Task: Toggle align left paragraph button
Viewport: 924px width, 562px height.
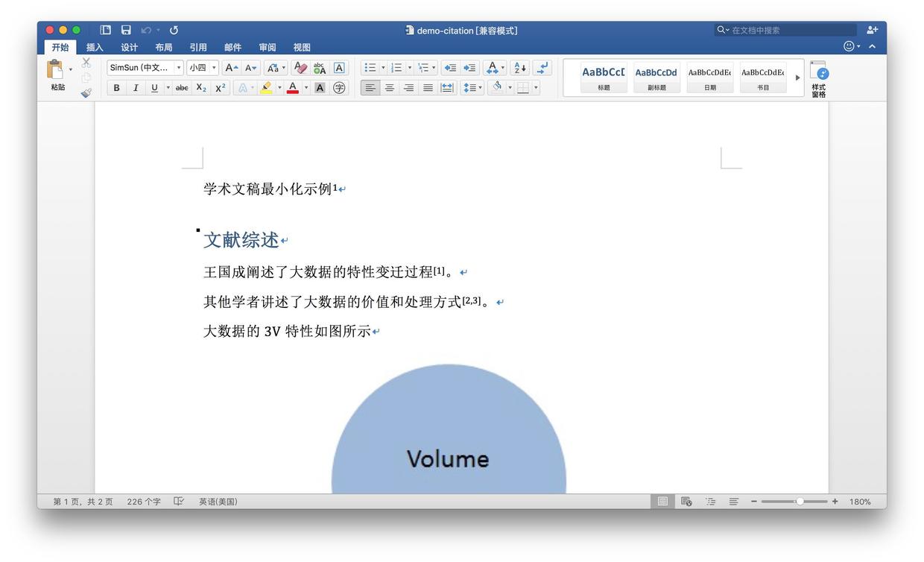Action: (x=370, y=87)
